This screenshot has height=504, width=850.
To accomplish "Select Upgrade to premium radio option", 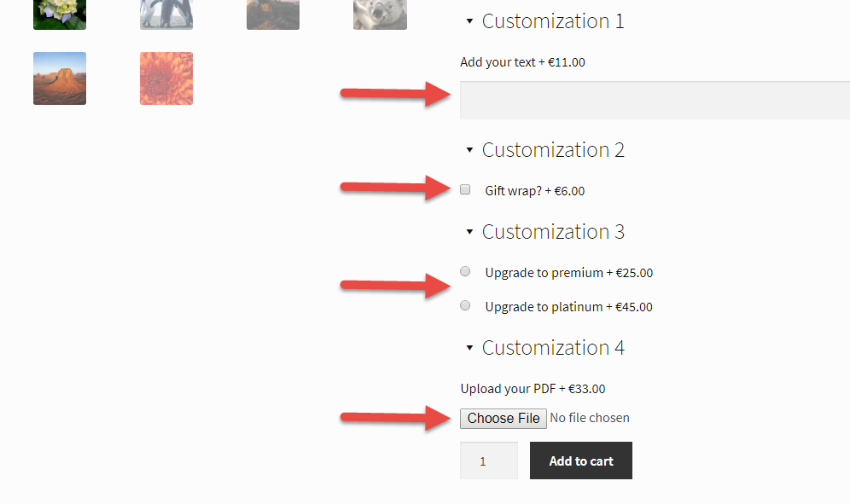I will pos(465,271).
